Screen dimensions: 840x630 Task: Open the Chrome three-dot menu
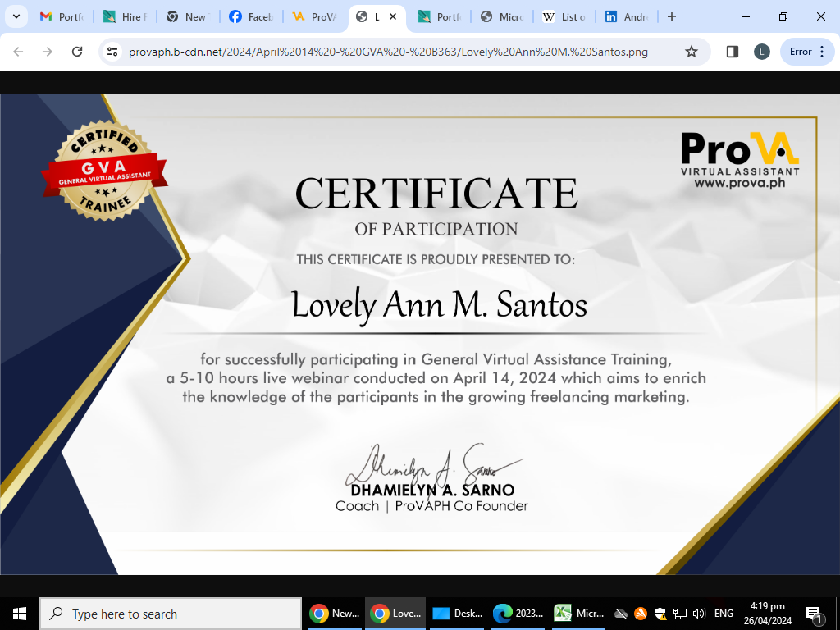point(822,52)
